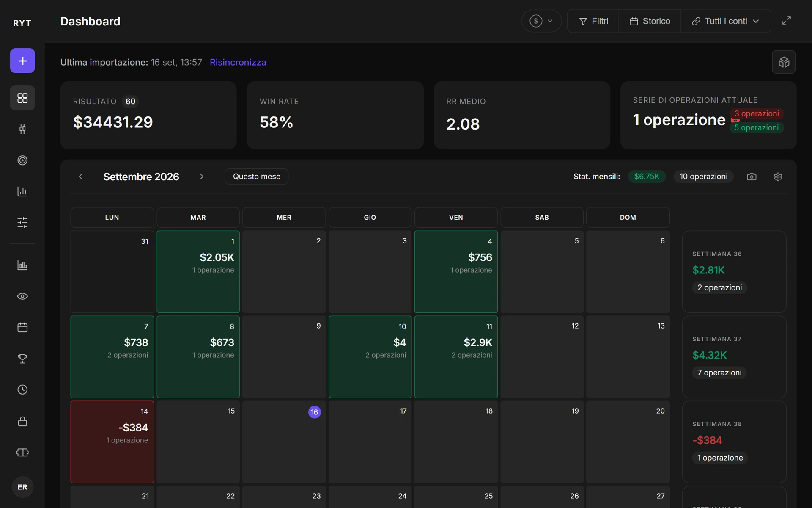Viewport: 812px width, 508px height.
Task: Open Settimana 37 weekly summary card
Action: [734, 357]
